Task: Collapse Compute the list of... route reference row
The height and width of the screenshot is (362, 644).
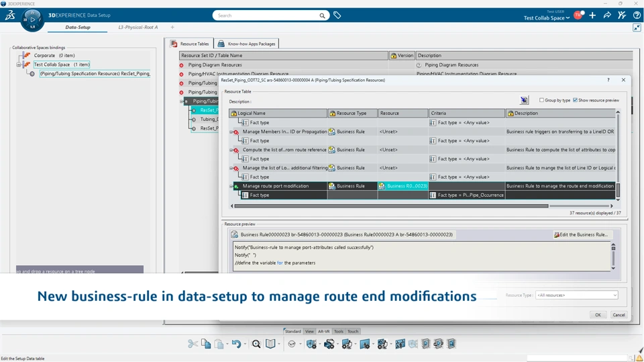Action: click(231, 150)
